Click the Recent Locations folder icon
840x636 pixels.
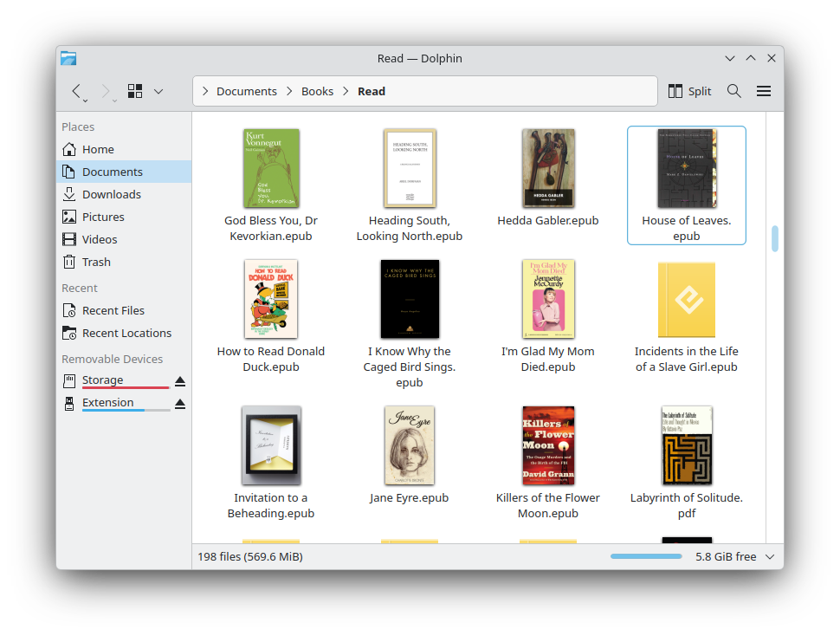click(69, 333)
